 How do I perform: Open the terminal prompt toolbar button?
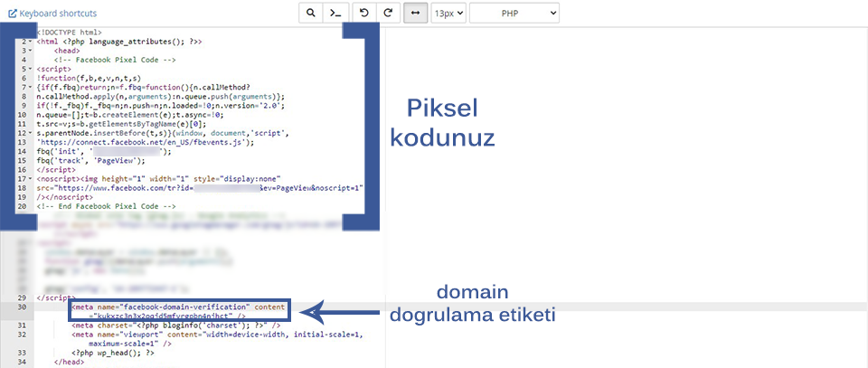coord(335,13)
